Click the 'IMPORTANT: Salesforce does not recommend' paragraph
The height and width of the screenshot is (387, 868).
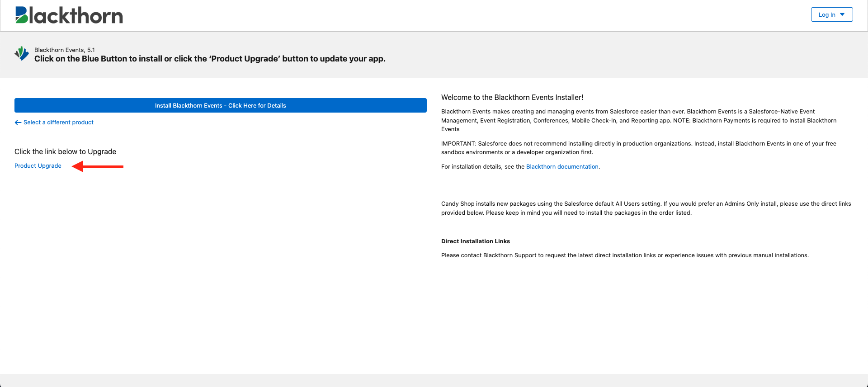[x=638, y=148]
